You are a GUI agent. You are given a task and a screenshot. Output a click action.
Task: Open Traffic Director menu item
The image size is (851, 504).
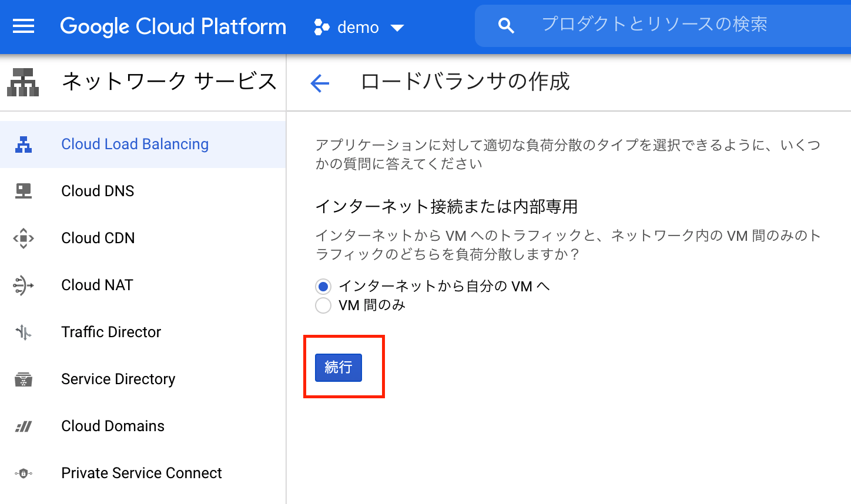coord(143,332)
